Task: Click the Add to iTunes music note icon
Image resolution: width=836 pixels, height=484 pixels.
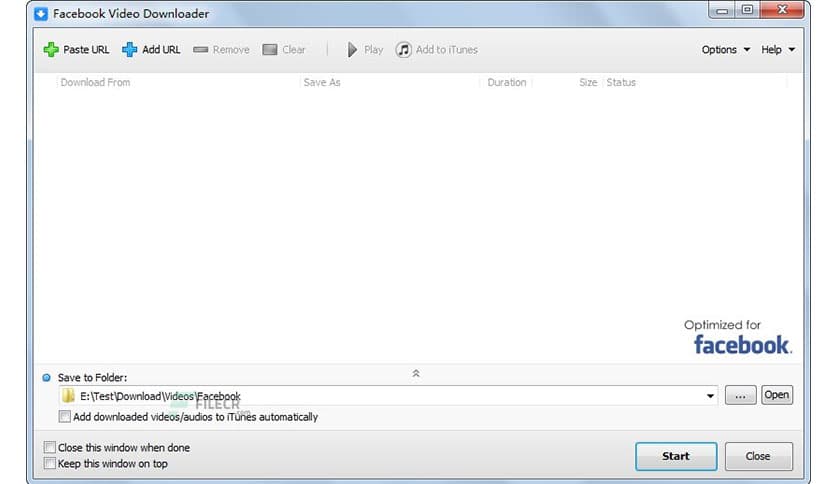Action: coord(404,50)
